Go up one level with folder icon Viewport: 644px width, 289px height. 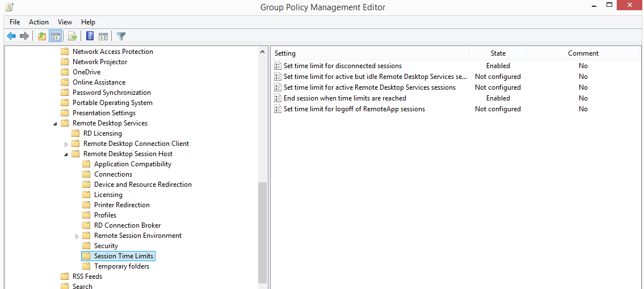point(42,36)
